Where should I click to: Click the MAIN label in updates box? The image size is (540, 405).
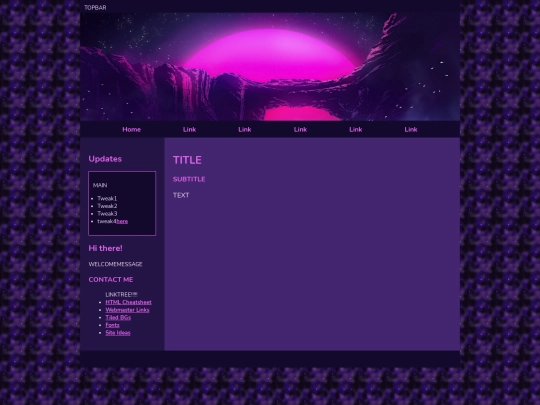coord(100,185)
